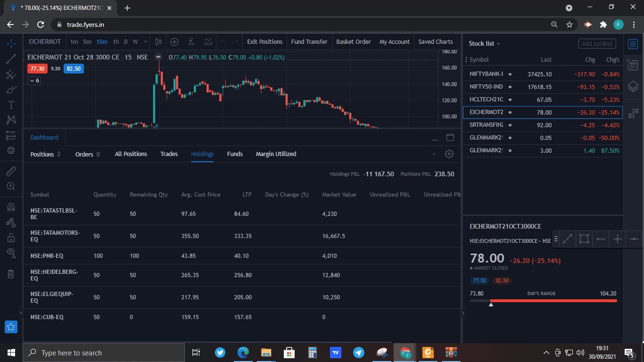This screenshot has height=362, width=644.
Task: Select the 1h timeframe
Action: 116,41
